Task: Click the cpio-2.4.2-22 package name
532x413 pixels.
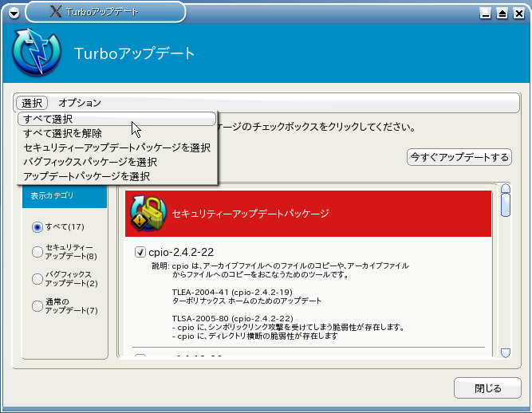Action: coord(181,252)
